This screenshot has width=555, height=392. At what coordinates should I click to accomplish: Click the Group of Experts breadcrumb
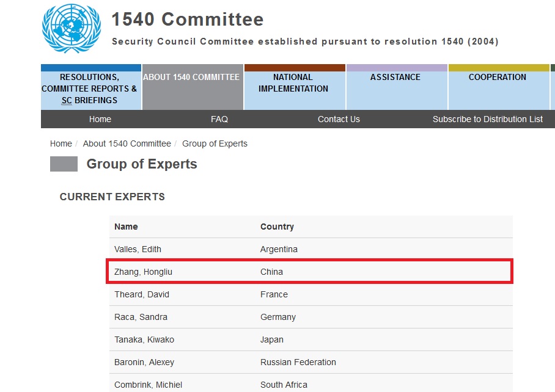click(x=215, y=143)
